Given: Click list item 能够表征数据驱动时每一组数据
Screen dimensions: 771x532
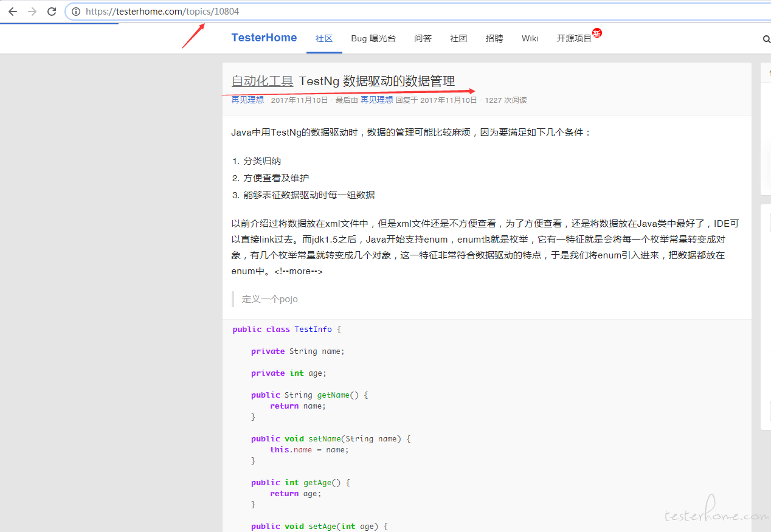Looking at the screenshot, I should pos(309,195).
